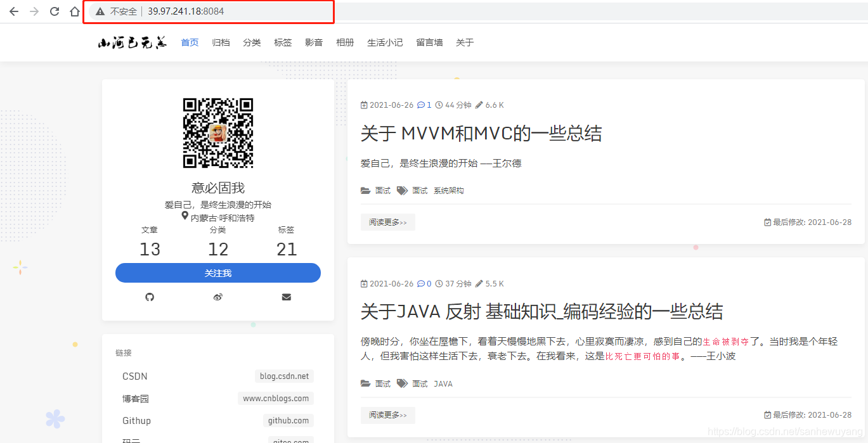The height and width of the screenshot is (443, 868).
Task: Click the calligraphy site logo
Action: click(132, 42)
